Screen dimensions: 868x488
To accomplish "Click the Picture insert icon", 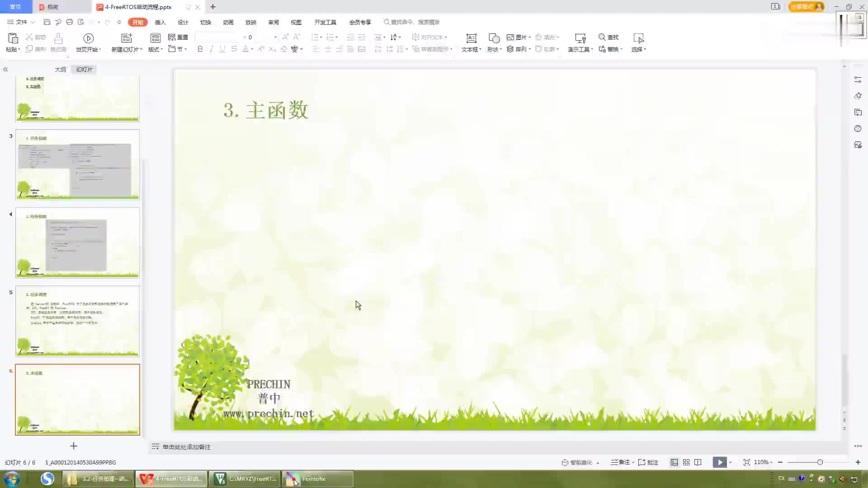I will tap(510, 37).
